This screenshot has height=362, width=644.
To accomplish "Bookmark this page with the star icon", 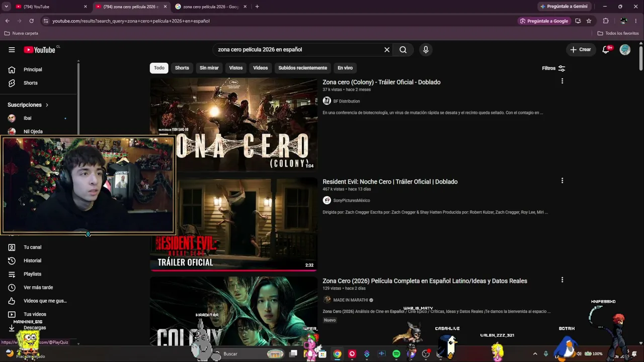I will pos(589,21).
